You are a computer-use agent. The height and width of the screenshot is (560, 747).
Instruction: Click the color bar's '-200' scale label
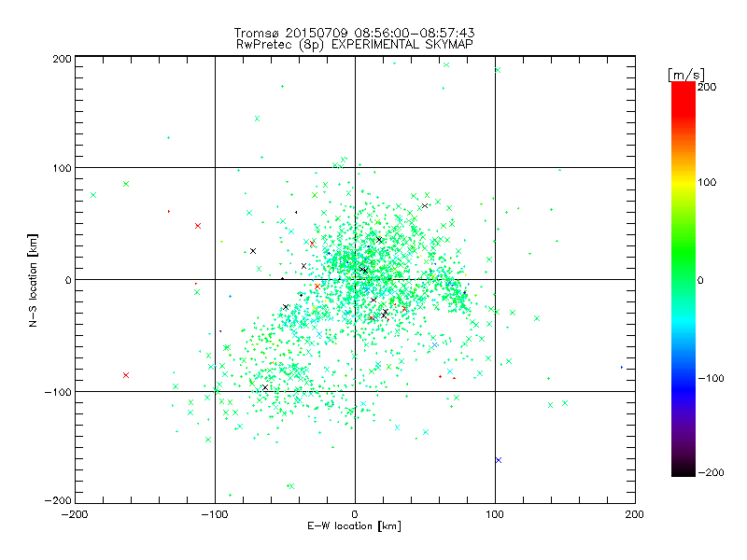(711, 472)
